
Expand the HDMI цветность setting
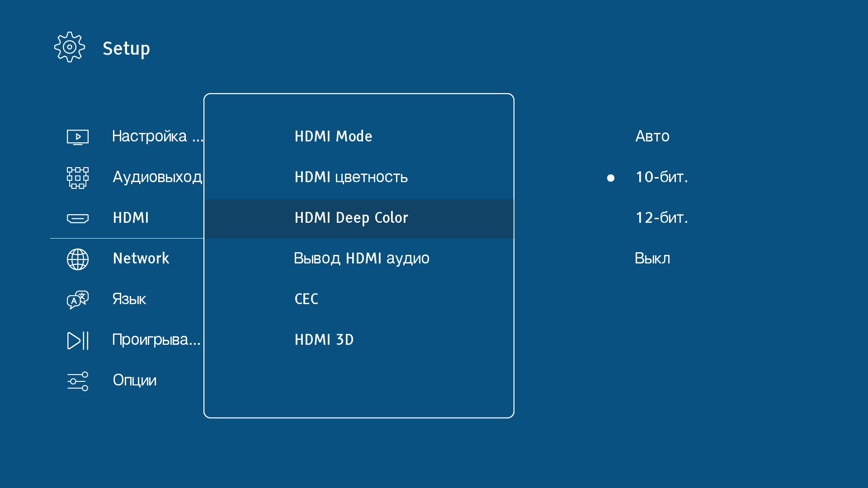[351, 177]
